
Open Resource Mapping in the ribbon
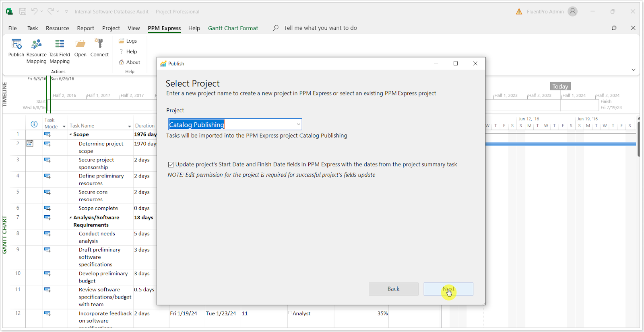[x=36, y=51]
